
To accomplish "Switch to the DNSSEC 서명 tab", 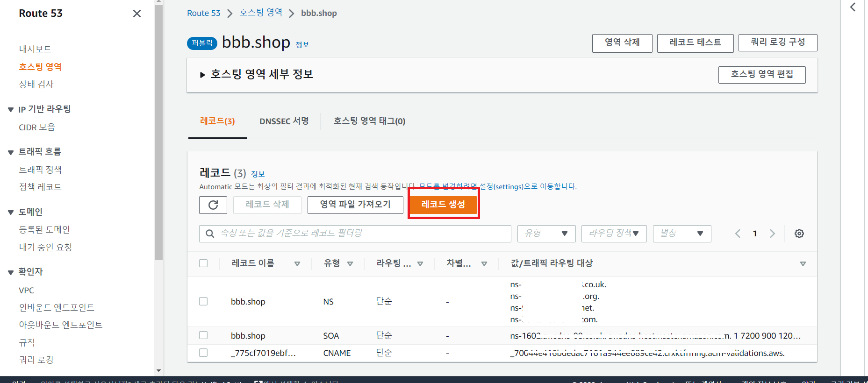I will point(284,121).
